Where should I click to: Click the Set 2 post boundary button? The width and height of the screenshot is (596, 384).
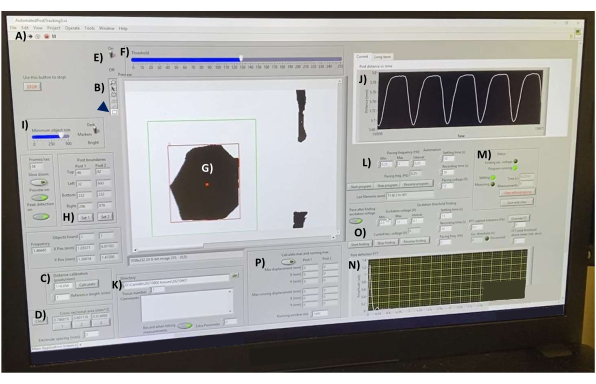[x=105, y=216]
